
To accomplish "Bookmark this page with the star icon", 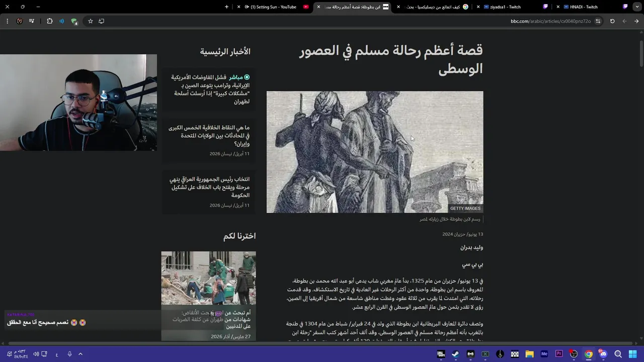I will pos(91,21).
